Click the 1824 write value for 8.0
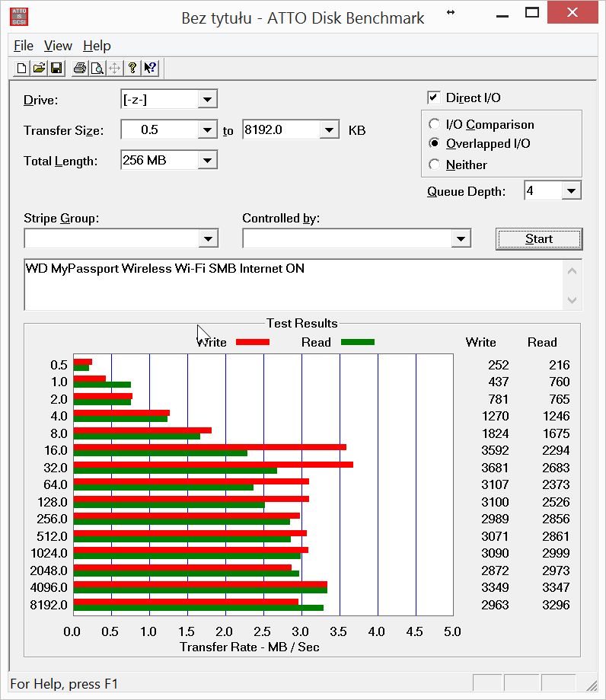This screenshot has width=606, height=700. pos(496,433)
